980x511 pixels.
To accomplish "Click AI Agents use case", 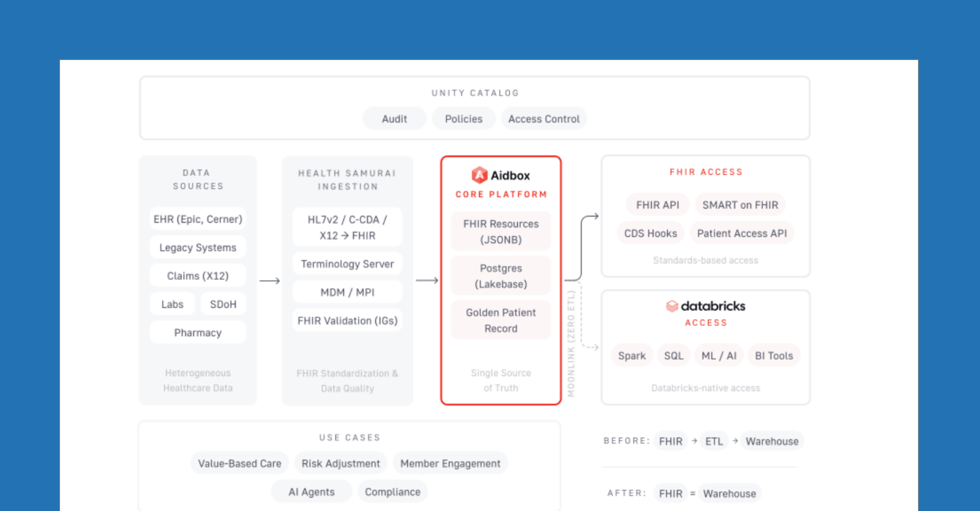I will point(311,491).
